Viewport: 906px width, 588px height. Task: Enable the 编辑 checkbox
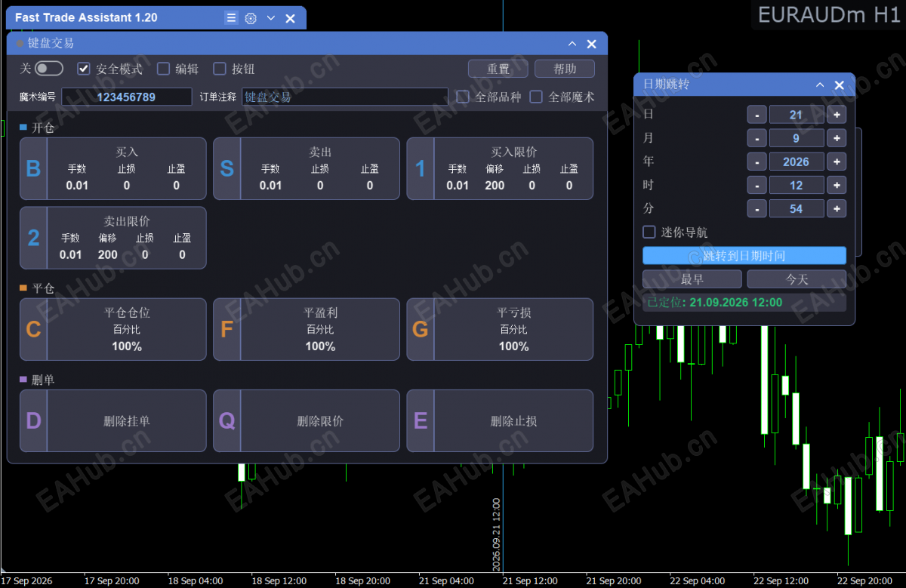click(163, 69)
